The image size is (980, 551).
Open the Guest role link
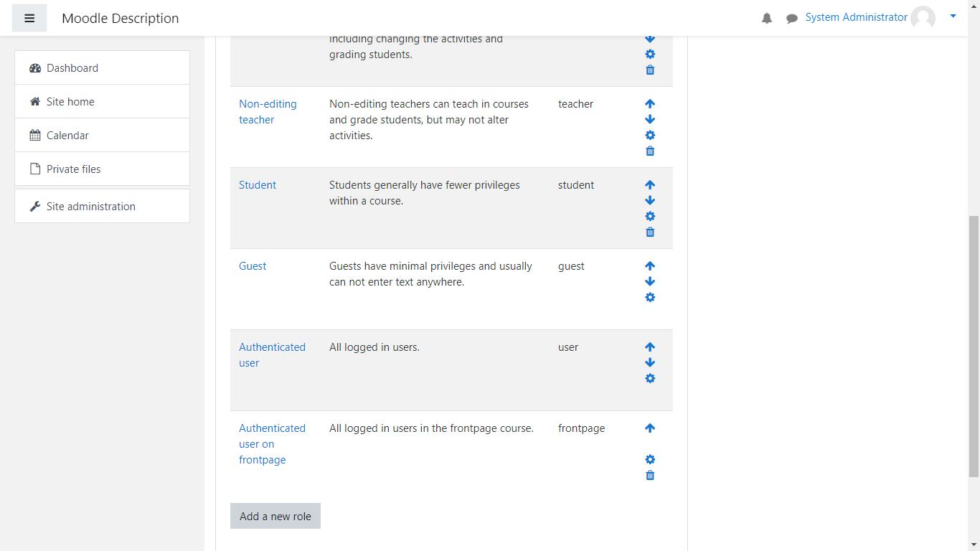253,266
